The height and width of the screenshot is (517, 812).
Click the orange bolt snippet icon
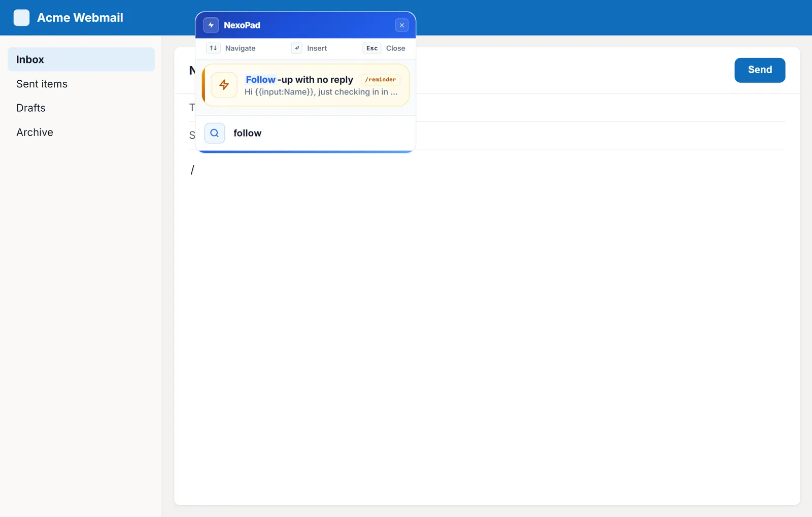point(224,85)
